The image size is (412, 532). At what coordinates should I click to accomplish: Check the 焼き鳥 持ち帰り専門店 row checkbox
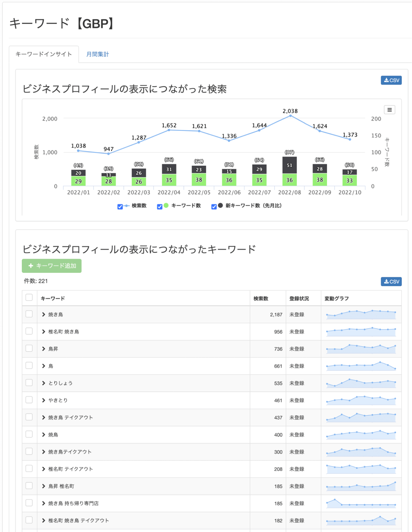[29, 503]
